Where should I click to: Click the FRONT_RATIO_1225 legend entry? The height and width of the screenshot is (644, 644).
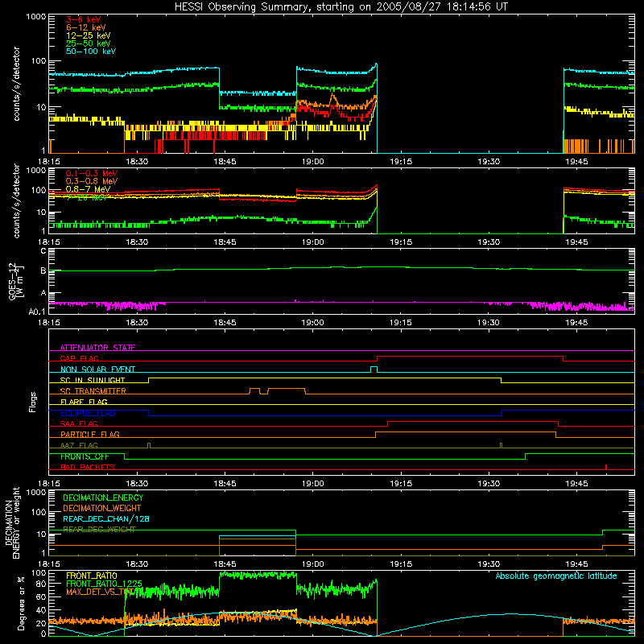tap(104, 584)
